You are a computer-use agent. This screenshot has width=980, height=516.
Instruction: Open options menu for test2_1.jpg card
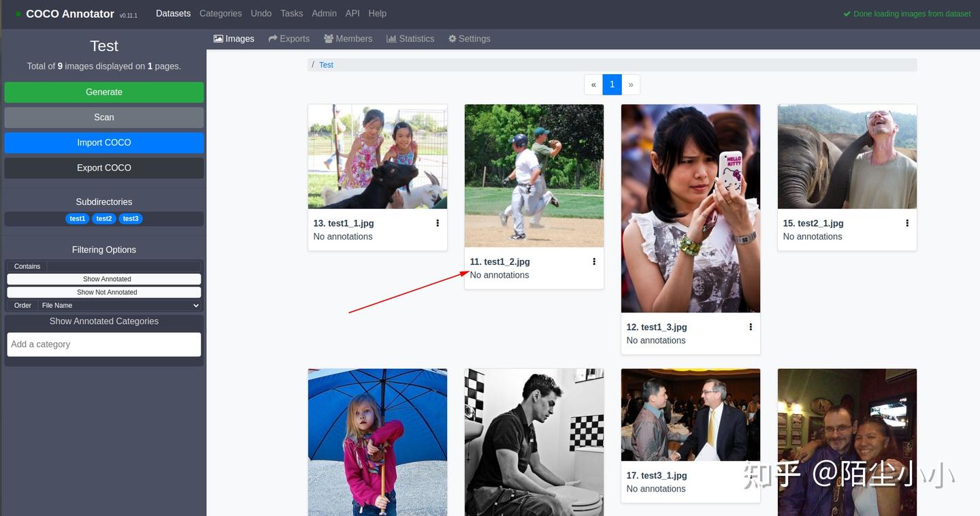click(x=907, y=223)
